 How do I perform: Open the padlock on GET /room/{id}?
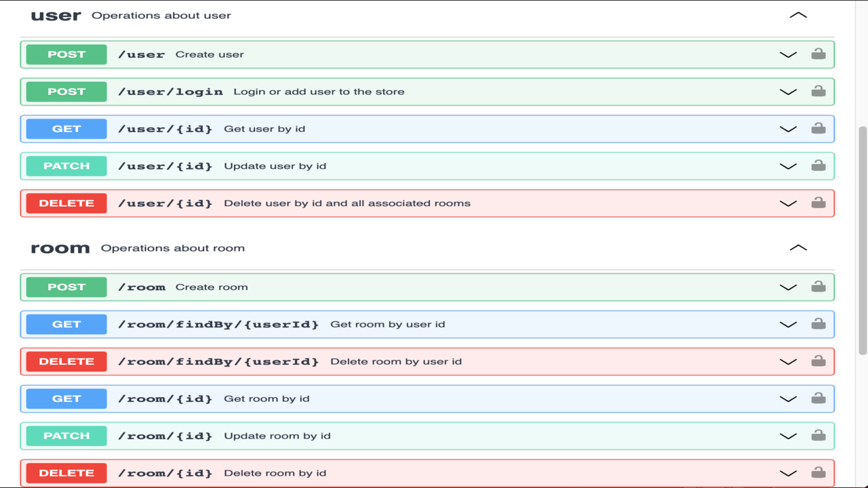pyautogui.click(x=818, y=398)
